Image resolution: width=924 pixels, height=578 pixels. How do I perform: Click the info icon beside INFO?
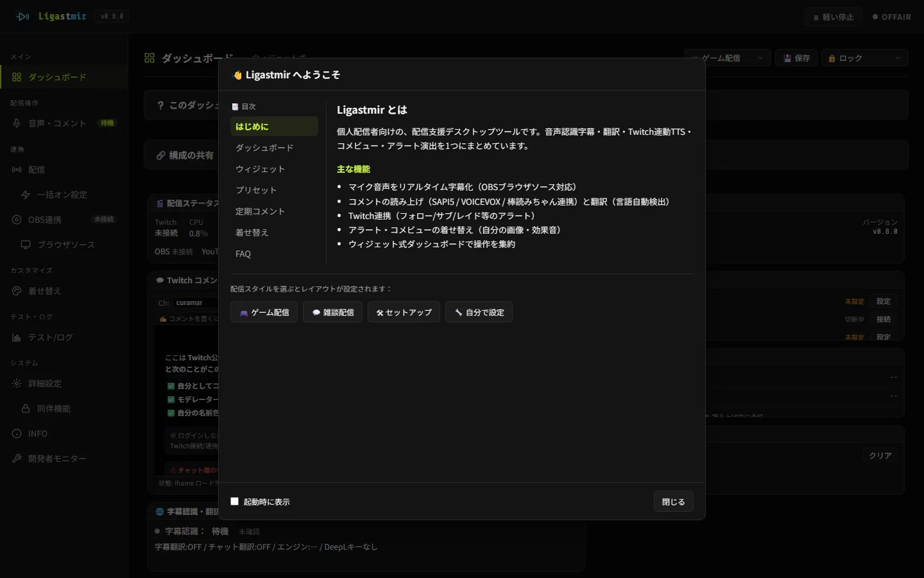click(17, 433)
